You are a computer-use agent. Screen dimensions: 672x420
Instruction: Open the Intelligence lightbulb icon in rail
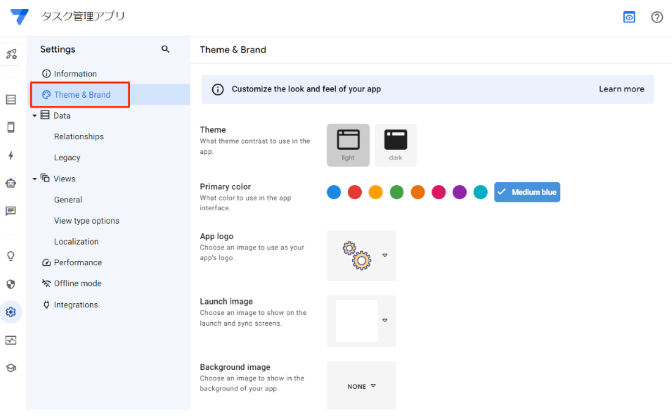point(11,256)
